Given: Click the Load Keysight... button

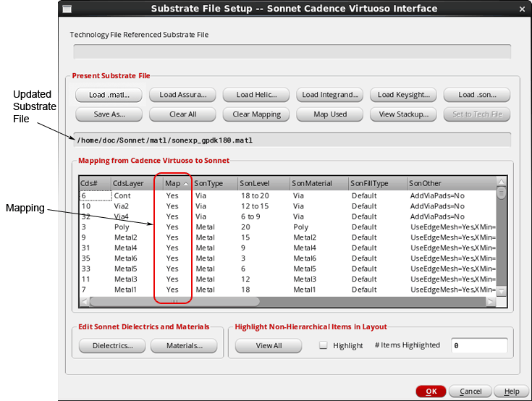Looking at the screenshot, I should click(403, 95).
